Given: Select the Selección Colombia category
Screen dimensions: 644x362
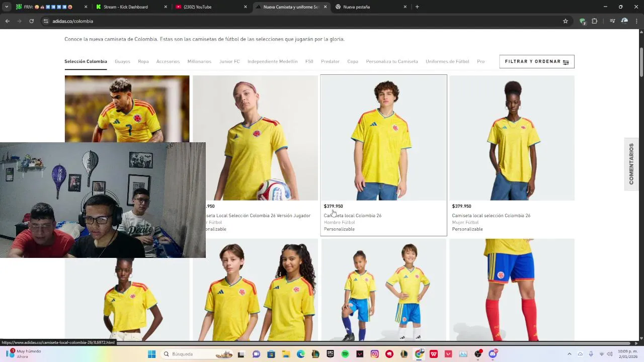Looking at the screenshot, I should (x=86, y=61).
